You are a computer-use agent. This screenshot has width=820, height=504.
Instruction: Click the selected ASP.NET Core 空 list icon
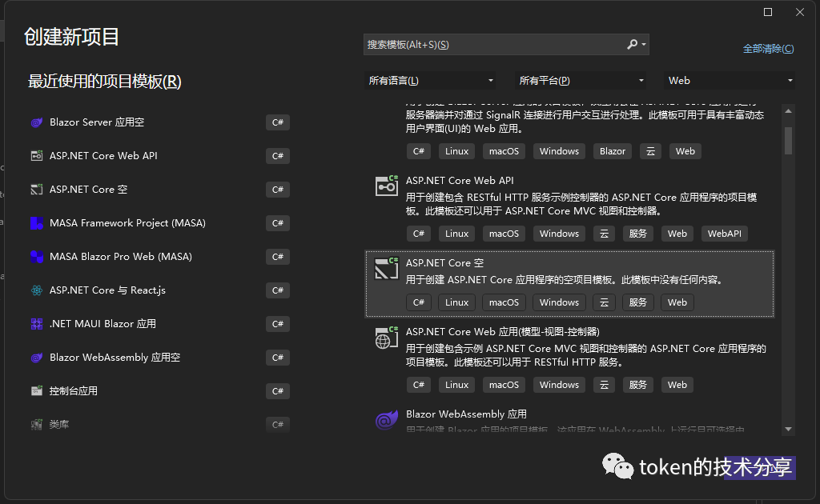click(387, 268)
